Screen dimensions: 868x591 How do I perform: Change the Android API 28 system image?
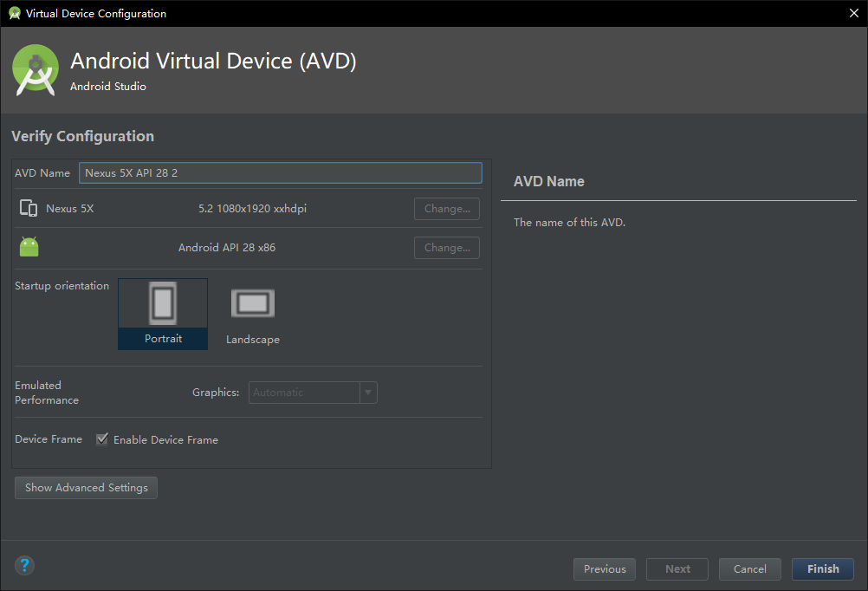(447, 248)
